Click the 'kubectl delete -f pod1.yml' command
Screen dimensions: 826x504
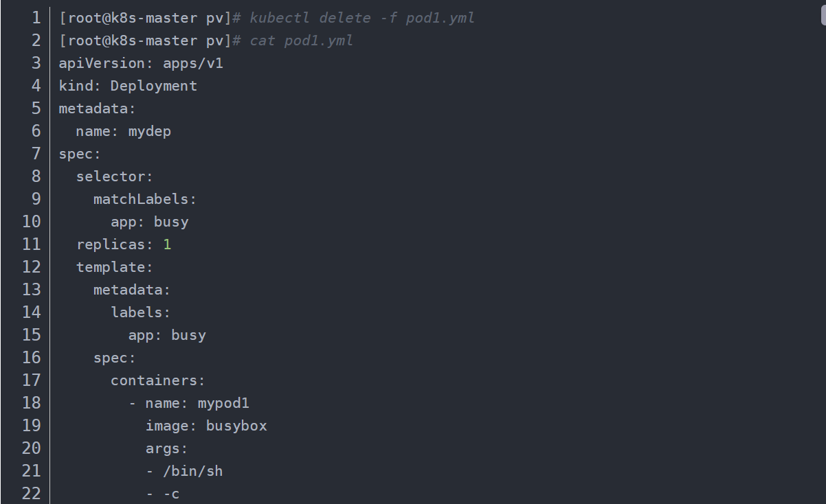pyautogui.click(x=362, y=18)
